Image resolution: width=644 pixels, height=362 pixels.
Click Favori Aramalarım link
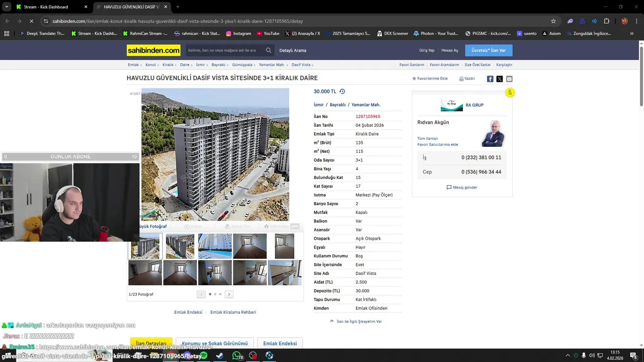click(444, 65)
